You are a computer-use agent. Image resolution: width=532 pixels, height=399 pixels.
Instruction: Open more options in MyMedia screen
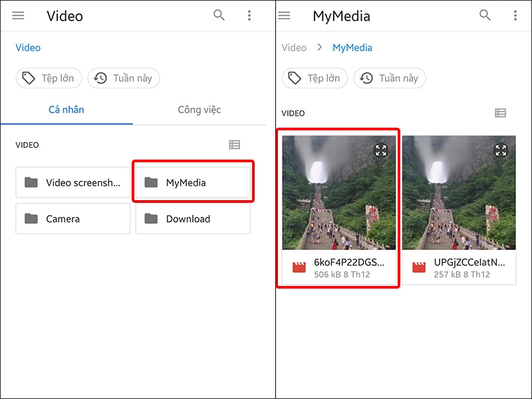[515, 15]
